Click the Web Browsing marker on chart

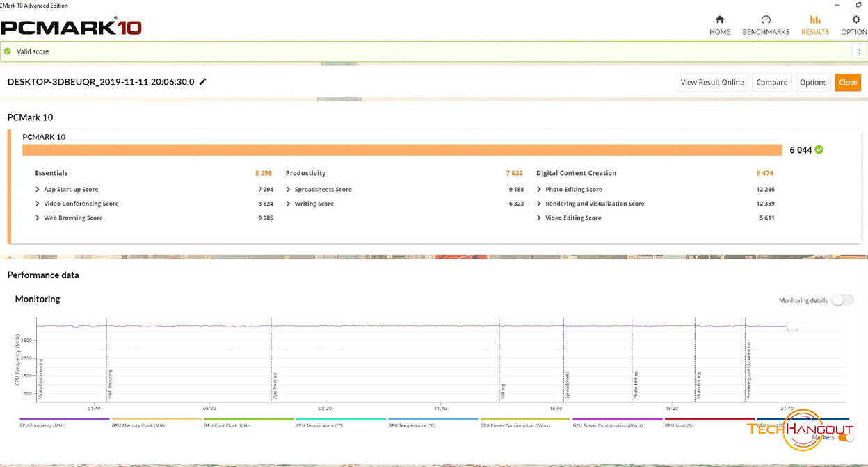(x=110, y=384)
